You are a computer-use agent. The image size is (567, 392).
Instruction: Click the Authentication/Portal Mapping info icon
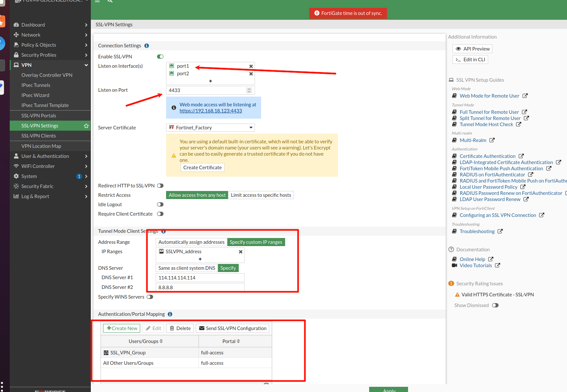[170, 314]
